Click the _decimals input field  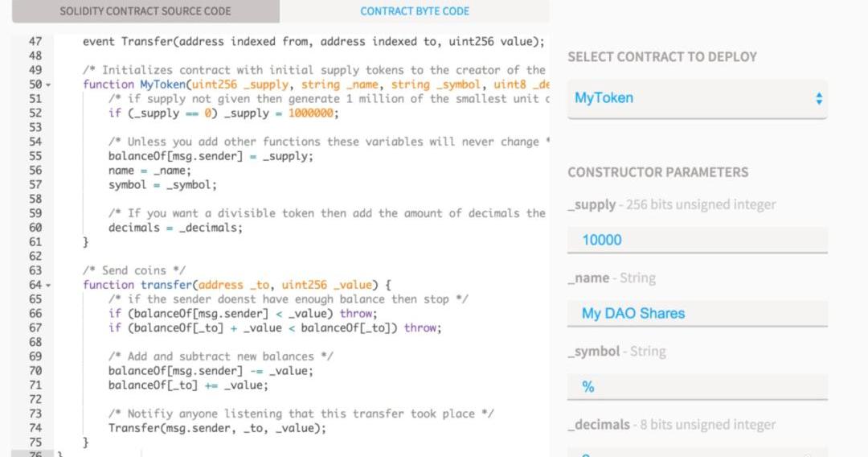pyautogui.click(x=696, y=454)
